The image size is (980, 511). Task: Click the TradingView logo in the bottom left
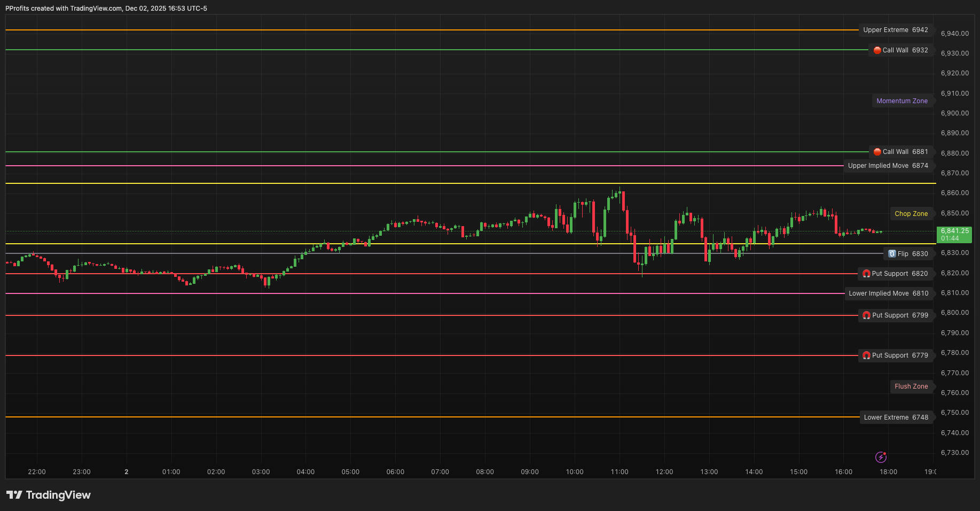pos(49,495)
